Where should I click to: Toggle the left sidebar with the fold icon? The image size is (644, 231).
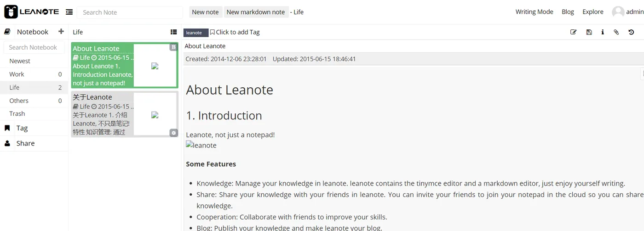coord(69,12)
